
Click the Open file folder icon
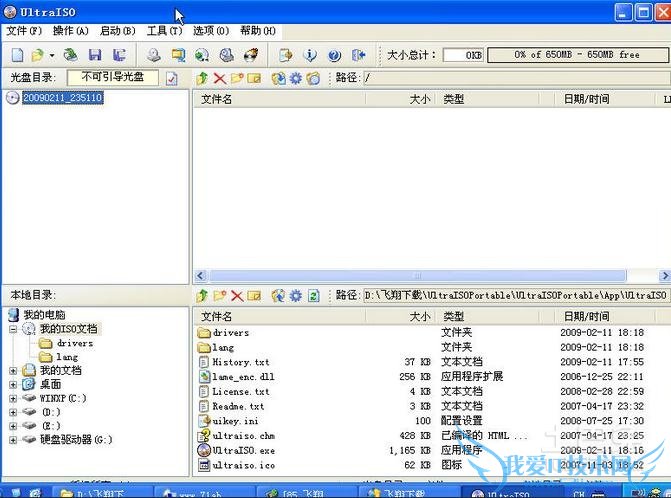[38, 55]
